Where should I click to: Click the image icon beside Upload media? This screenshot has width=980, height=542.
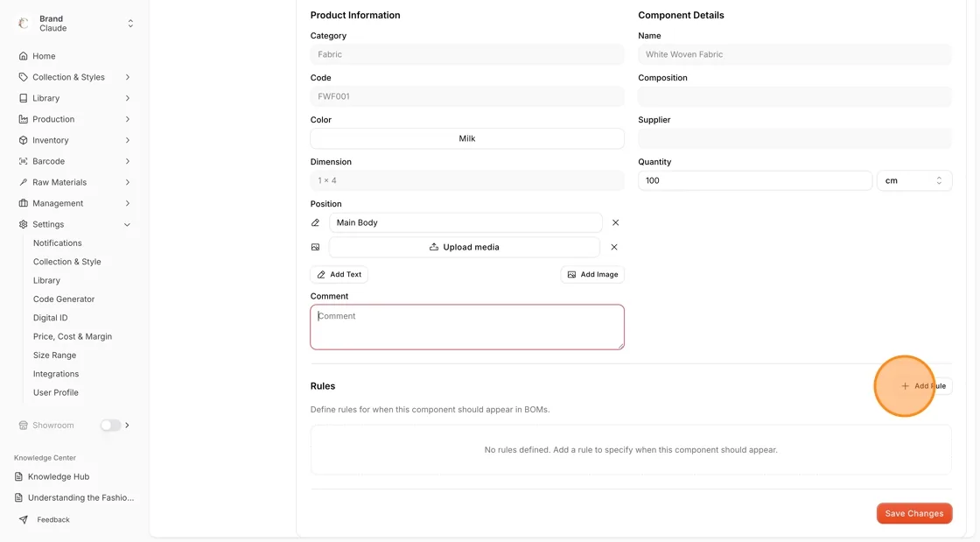pyautogui.click(x=315, y=247)
